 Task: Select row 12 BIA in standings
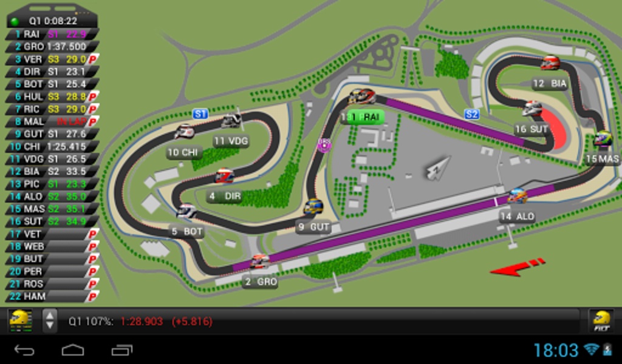coord(52,172)
